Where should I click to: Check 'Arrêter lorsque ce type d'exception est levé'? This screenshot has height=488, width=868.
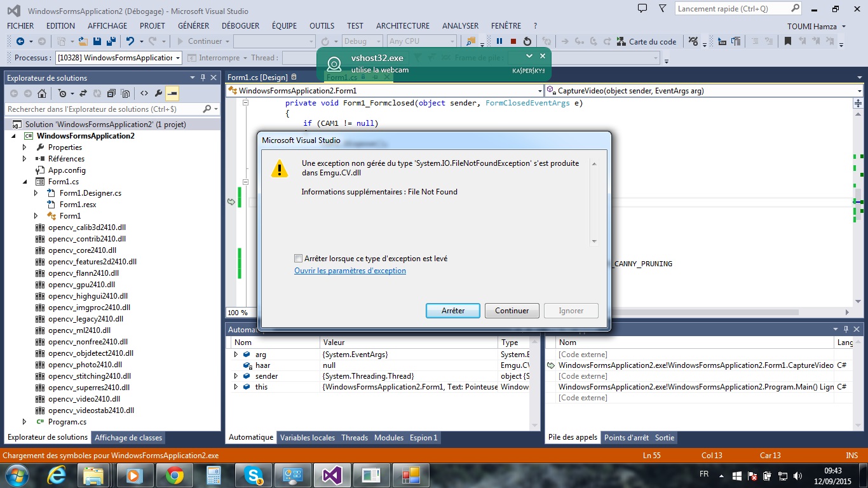298,259
